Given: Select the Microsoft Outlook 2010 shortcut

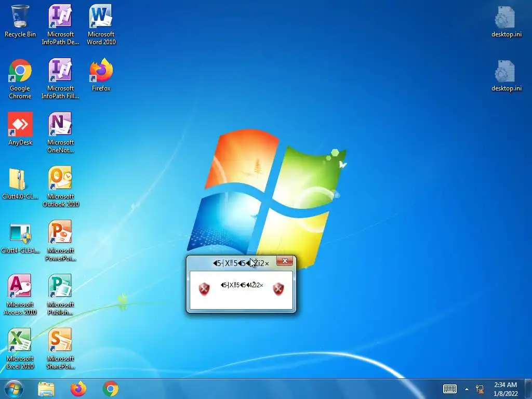Looking at the screenshot, I should [60, 187].
